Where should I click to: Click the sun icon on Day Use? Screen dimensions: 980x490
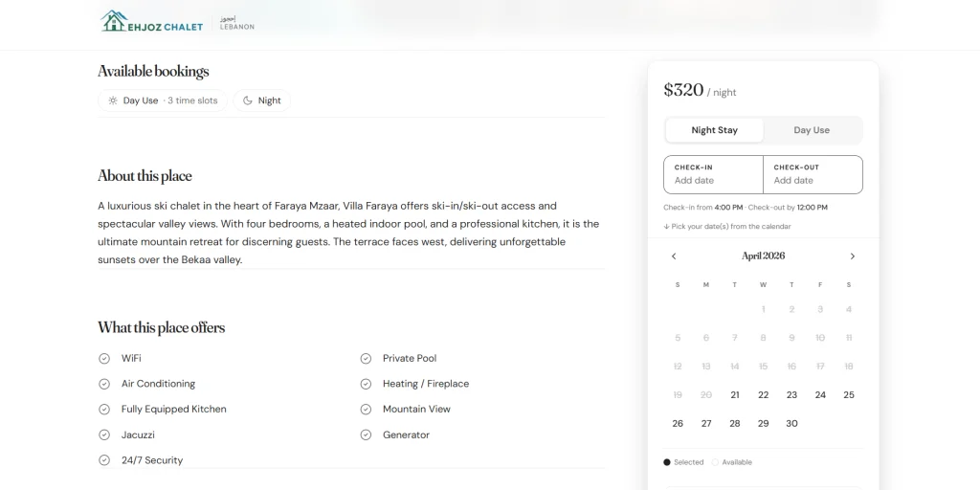[113, 100]
